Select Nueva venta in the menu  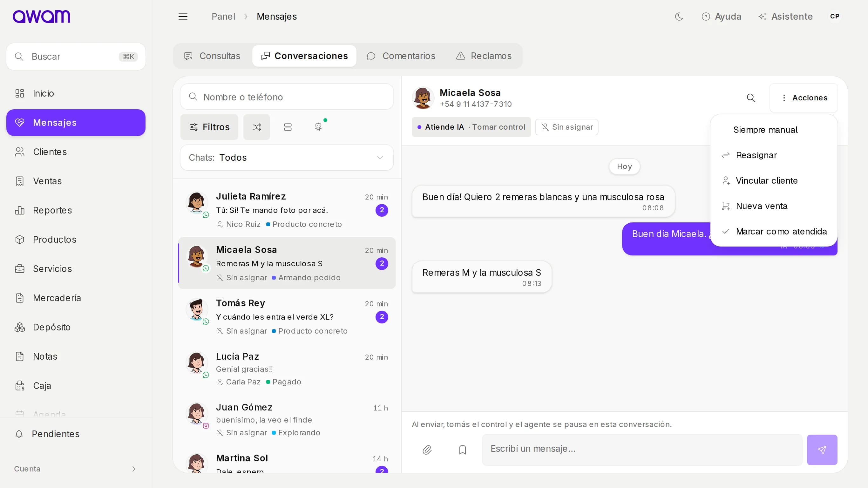[774, 206]
